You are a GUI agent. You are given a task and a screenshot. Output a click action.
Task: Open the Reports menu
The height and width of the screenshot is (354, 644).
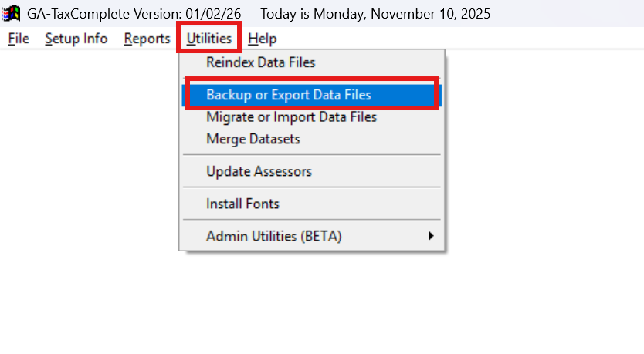(x=147, y=39)
